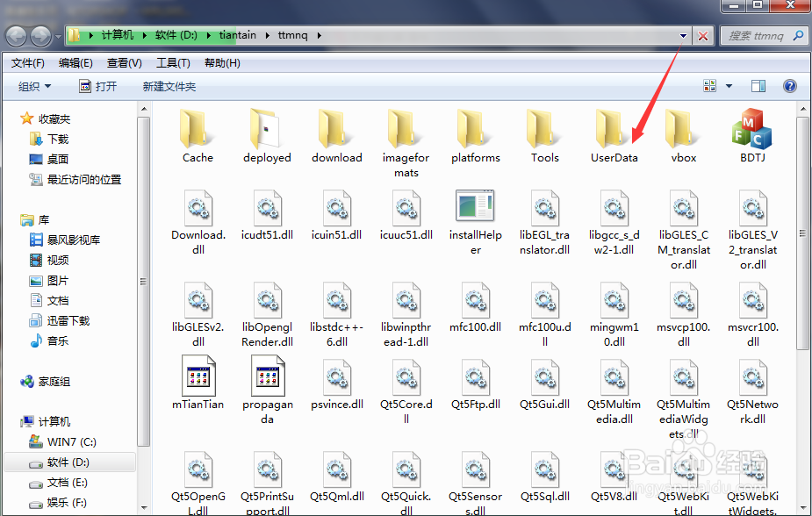The height and width of the screenshot is (516, 812).
Task: Select 暴风影视库 library
Action: click(x=65, y=240)
